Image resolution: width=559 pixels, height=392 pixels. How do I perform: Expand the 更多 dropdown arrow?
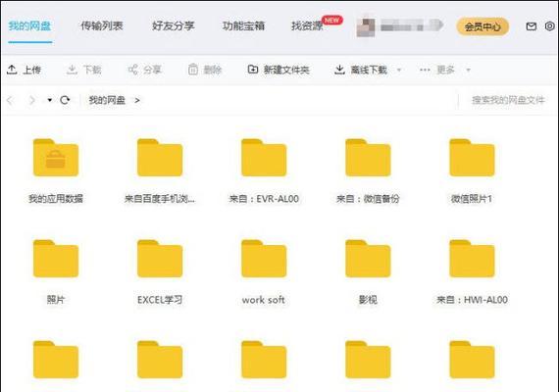click(469, 70)
